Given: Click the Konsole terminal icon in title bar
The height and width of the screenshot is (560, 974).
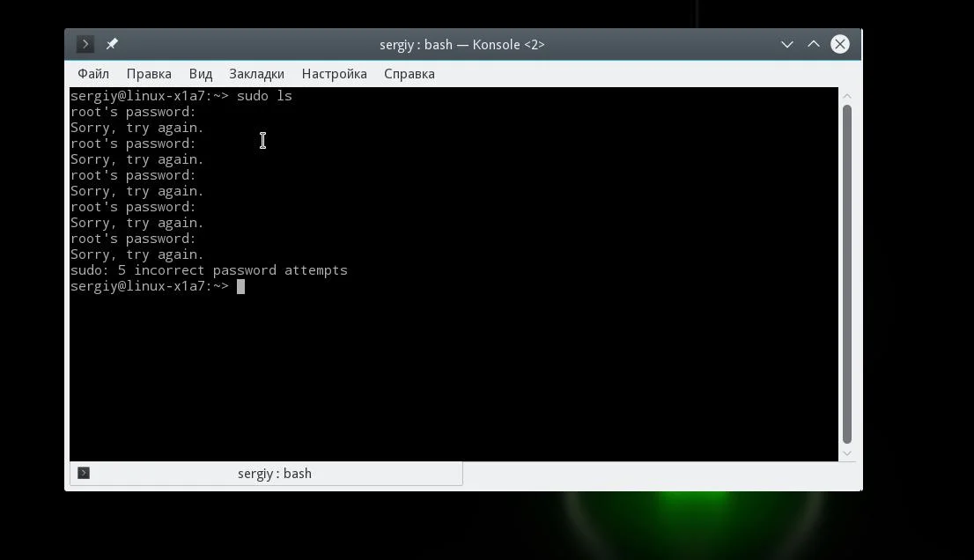Looking at the screenshot, I should pos(85,44).
